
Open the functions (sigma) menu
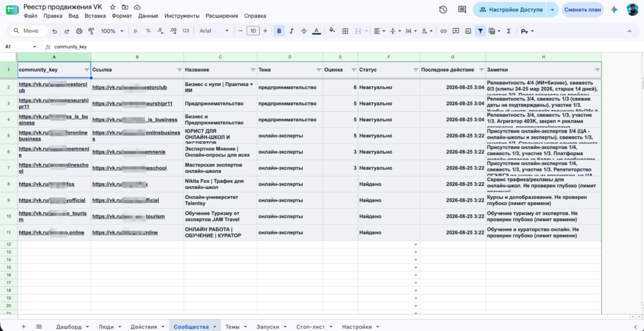pos(508,31)
